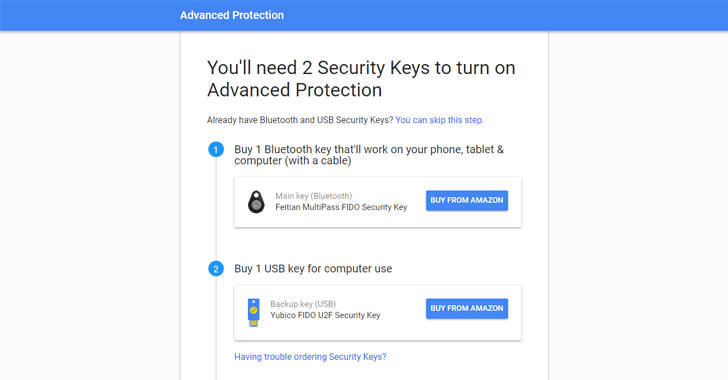Click the vertical step connector line
This screenshot has width=728, height=380.
216,209
